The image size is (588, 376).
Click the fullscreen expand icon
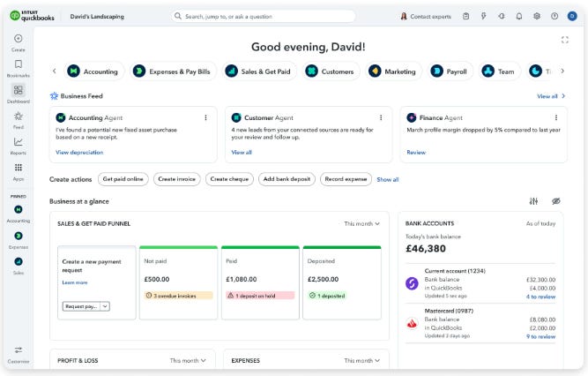(x=565, y=40)
